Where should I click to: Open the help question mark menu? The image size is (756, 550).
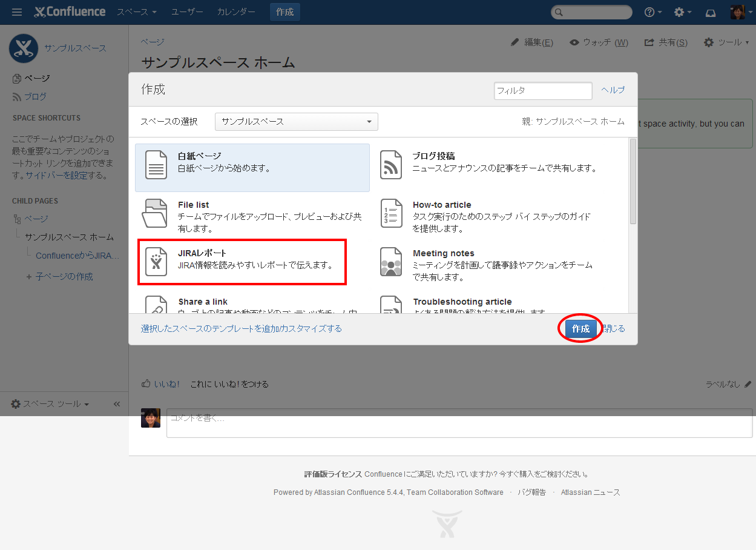pyautogui.click(x=653, y=12)
